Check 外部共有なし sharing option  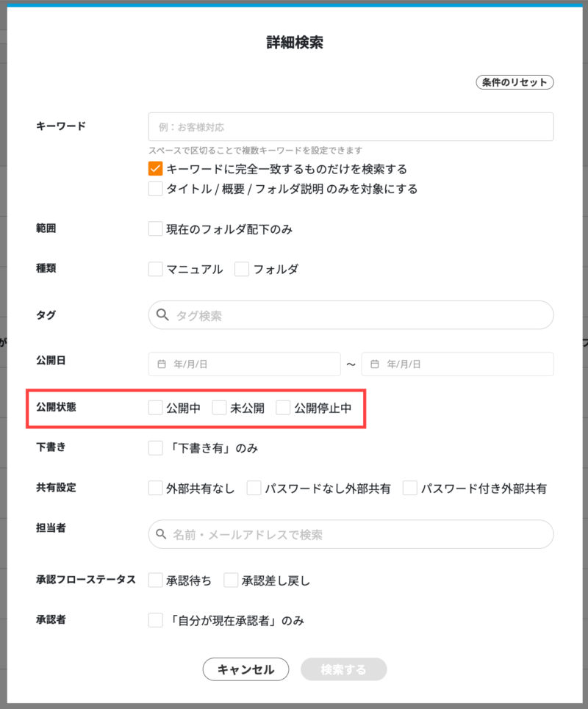(x=155, y=487)
